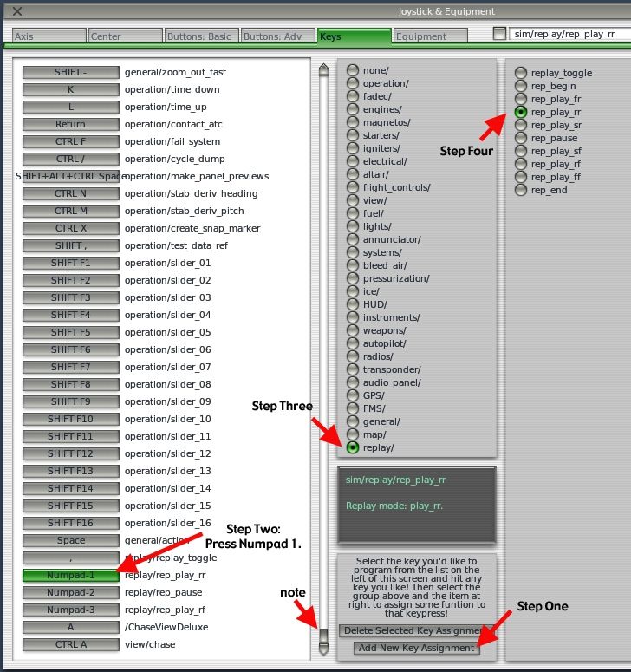Select the view/ group radio button
631x672 pixels.
[353, 200]
